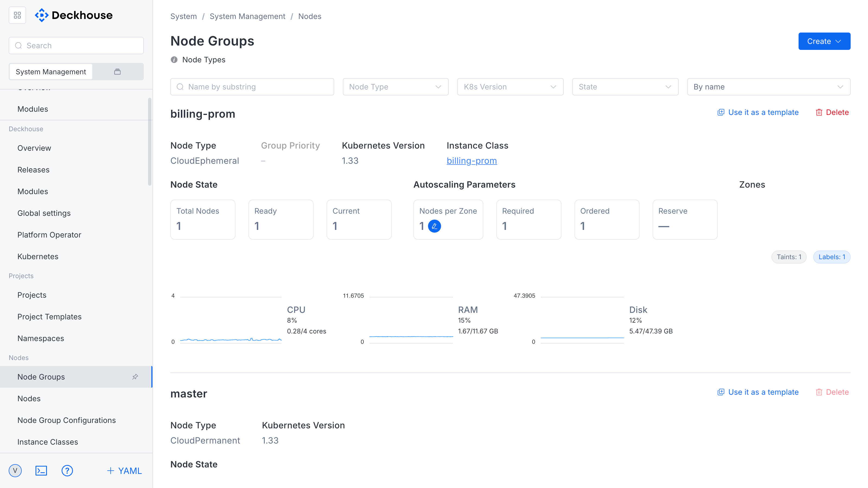The height and width of the screenshot is (488, 868).
Task: Open Kubernetes in sidebar
Action: (x=76, y=256)
